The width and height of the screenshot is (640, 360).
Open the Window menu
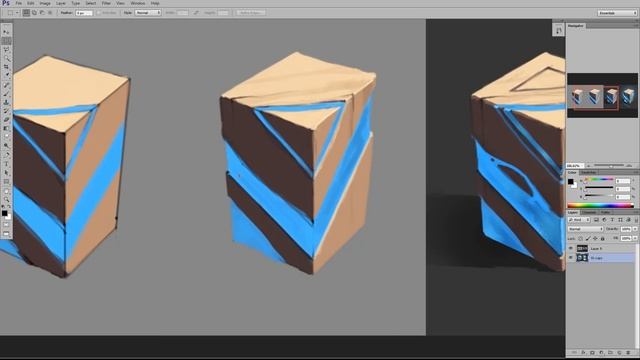[x=138, y=3]
